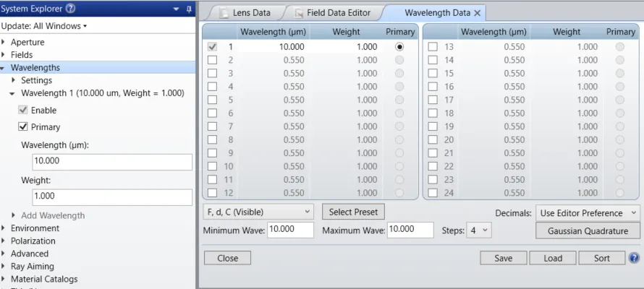Close the Wavelength Data tab with X
The width and height of the screenshot is (644, 289).
pyautogui.click(x=478, y=13)
